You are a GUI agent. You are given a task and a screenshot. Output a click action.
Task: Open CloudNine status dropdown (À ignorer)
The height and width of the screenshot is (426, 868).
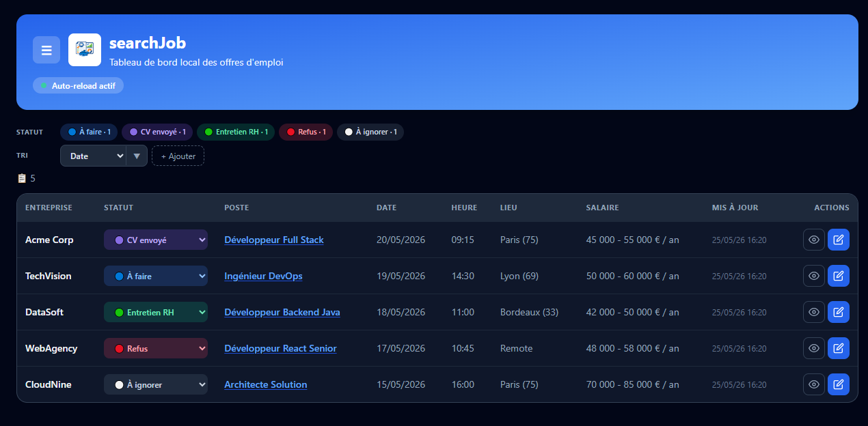pyautogui.click(x=156, y=384)
